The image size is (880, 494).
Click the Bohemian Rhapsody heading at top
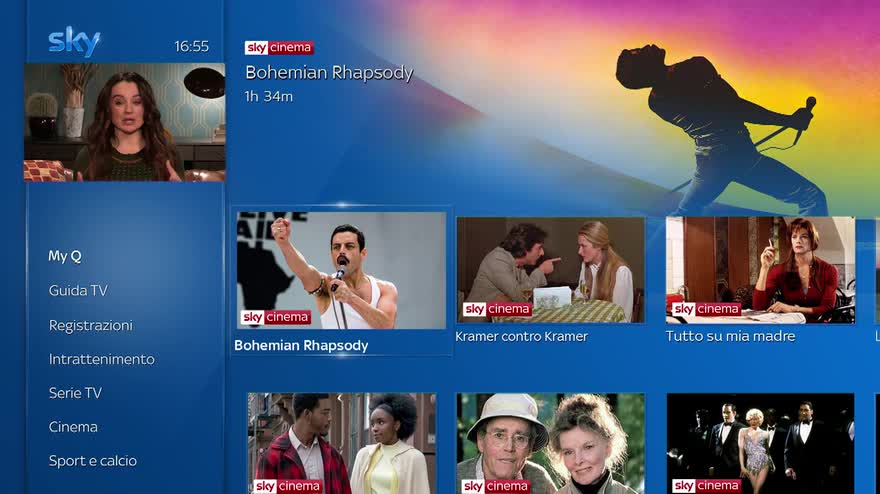click(x=329, y=73)
